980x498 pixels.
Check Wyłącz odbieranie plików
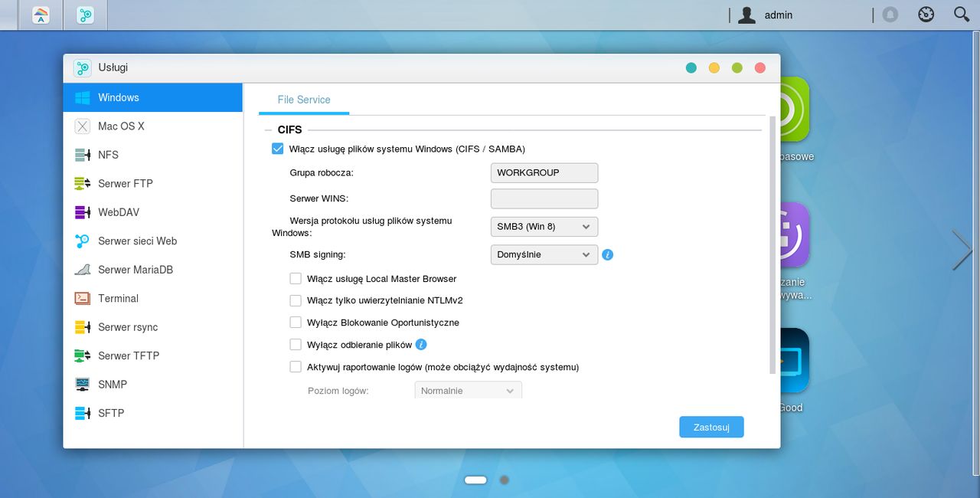(296, 345)
